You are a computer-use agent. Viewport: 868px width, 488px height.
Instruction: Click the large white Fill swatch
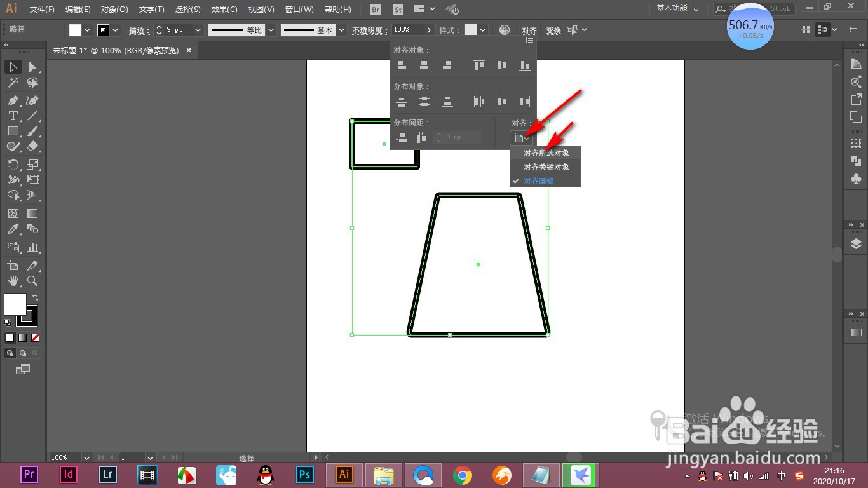(x=15, y=304)
